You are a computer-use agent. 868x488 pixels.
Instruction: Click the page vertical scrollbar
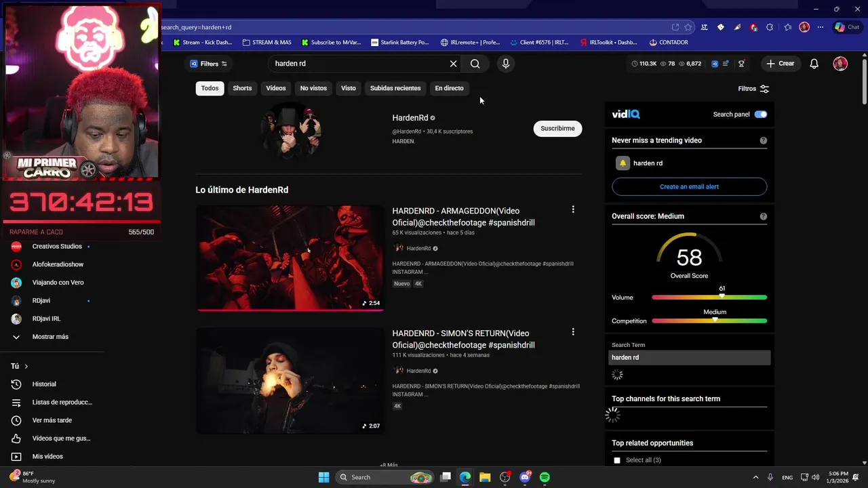[864, 80]
